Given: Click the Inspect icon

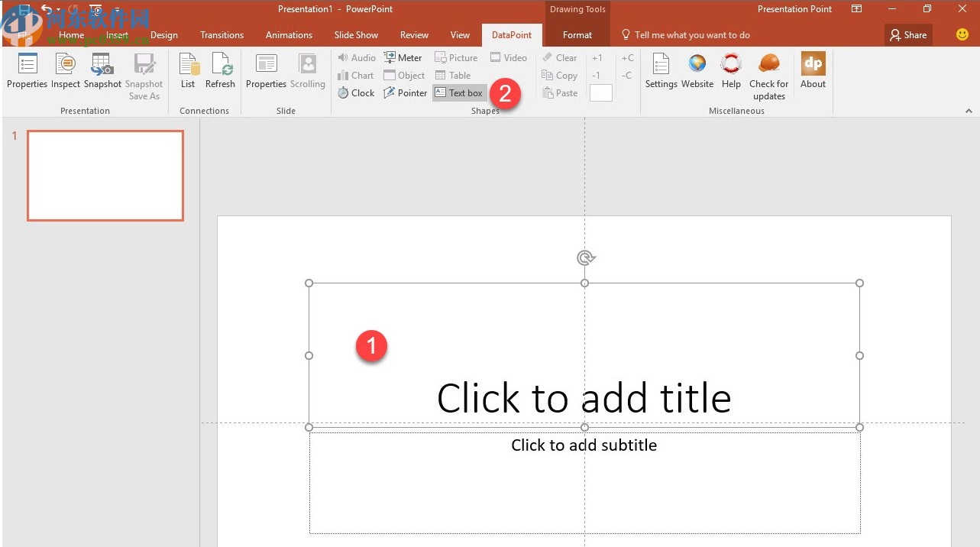Looking at the screenshot, I should coord(66,71).
